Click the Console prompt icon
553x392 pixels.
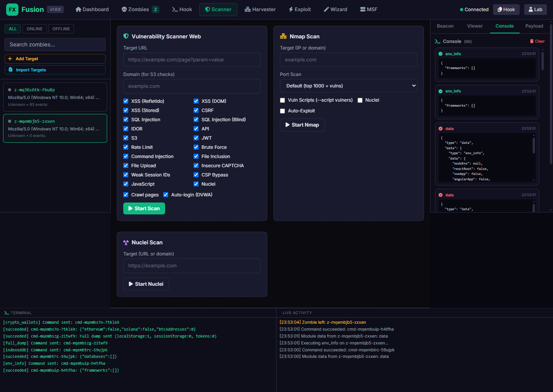coord(437,41)
